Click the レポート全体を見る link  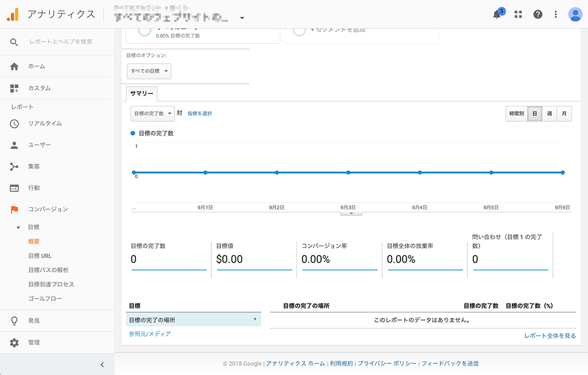tap(549, 336)
